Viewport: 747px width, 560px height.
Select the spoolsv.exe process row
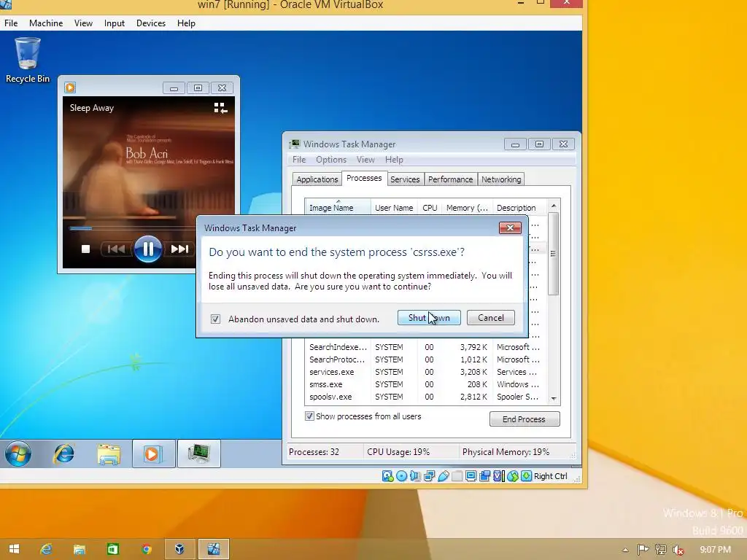click(x=426, y=397)
